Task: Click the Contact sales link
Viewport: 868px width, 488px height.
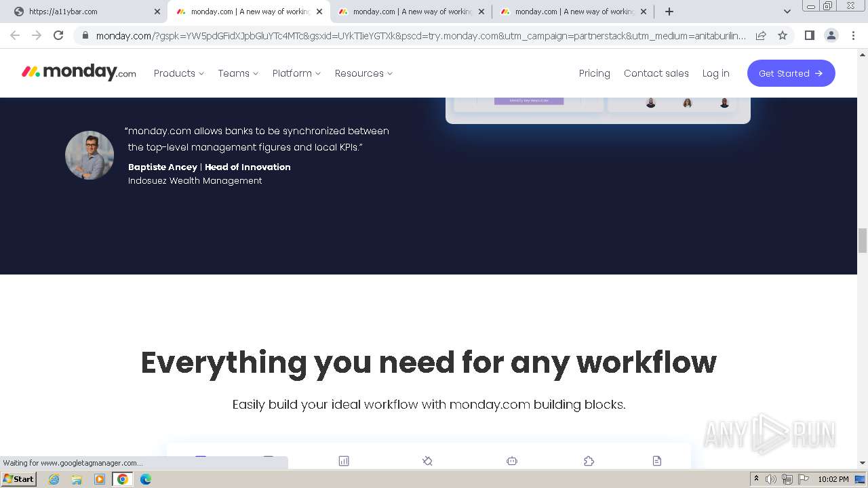Action: click(656, 73)
